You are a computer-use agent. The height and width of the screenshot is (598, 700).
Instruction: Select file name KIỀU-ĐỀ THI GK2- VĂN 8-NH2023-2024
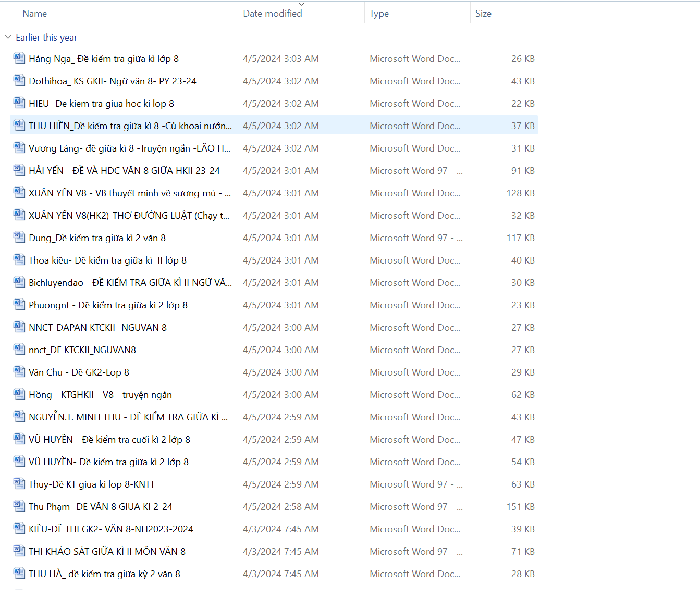111,529
